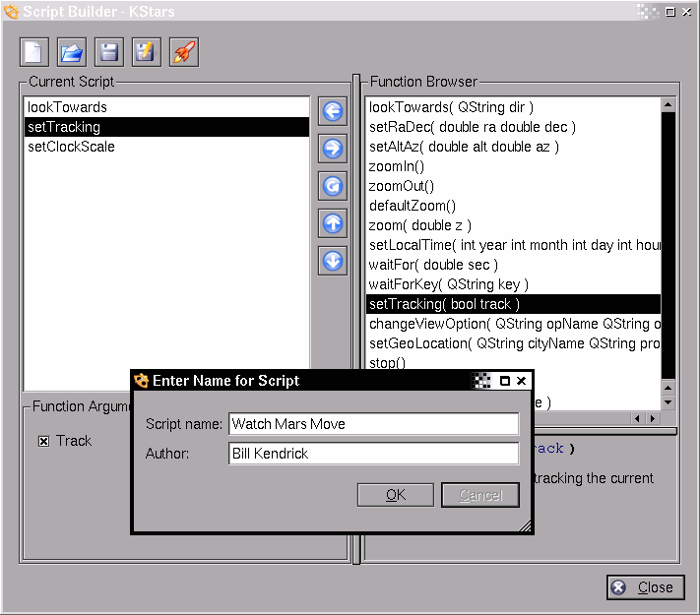Select lookTowards in Current Script list
The image size is (700, 615).
[x=68, y=107]
